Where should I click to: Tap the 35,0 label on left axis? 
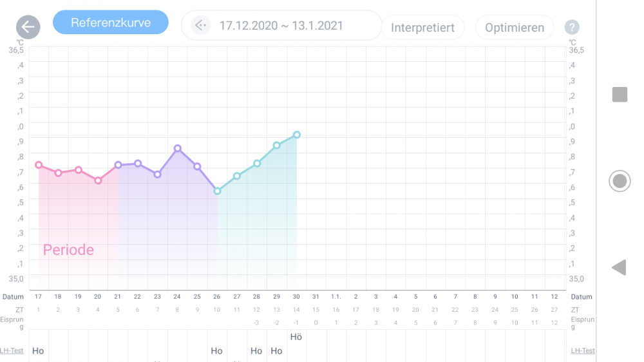point(16,279)
